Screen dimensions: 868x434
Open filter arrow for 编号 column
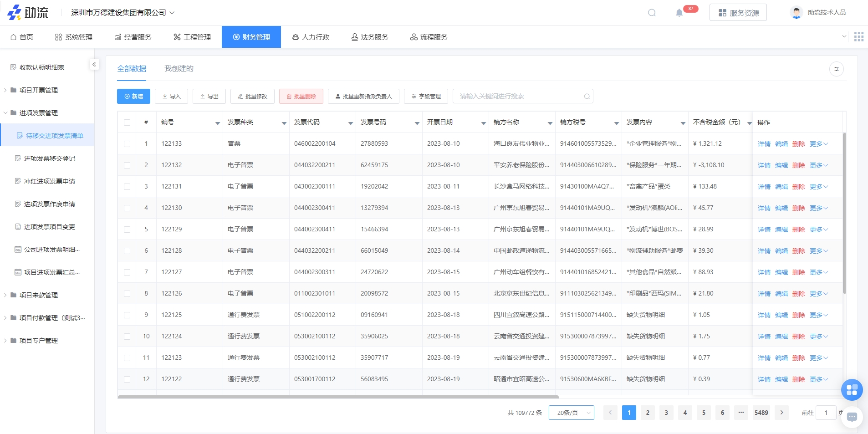point(217,123)
